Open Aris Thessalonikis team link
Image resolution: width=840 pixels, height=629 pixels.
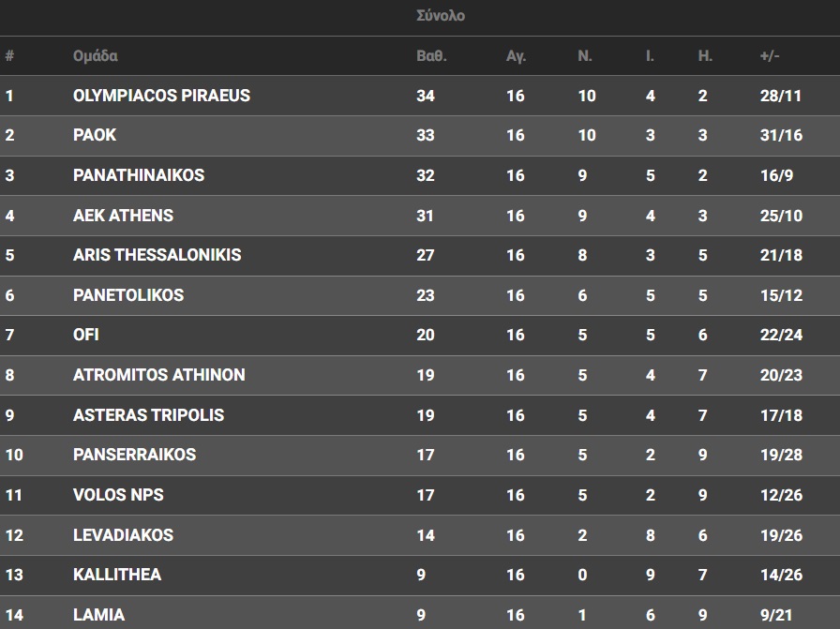pos(157,255)
